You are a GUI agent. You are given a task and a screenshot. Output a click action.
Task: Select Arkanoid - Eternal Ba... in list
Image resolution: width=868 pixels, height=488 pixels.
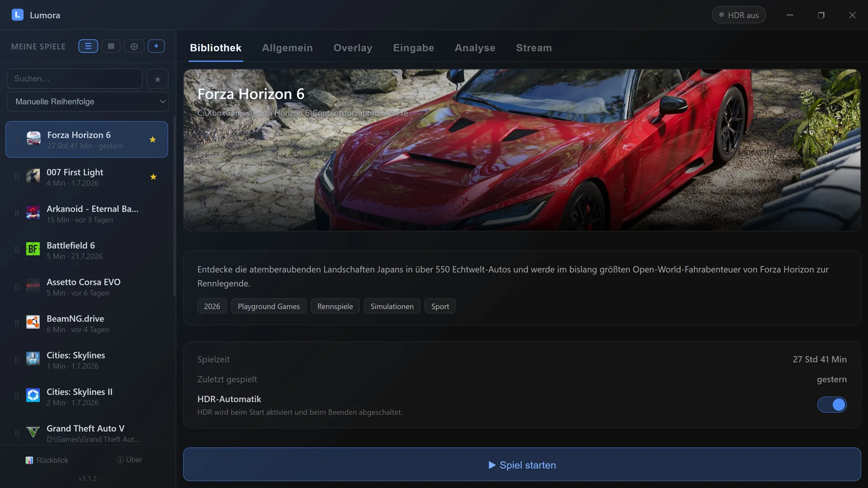87,213
